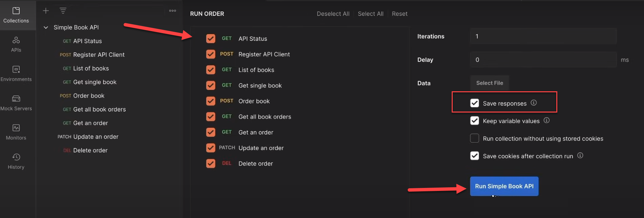Select List of books row in run order
This screenshot has height=218, width=644.
tap(256, 70)
